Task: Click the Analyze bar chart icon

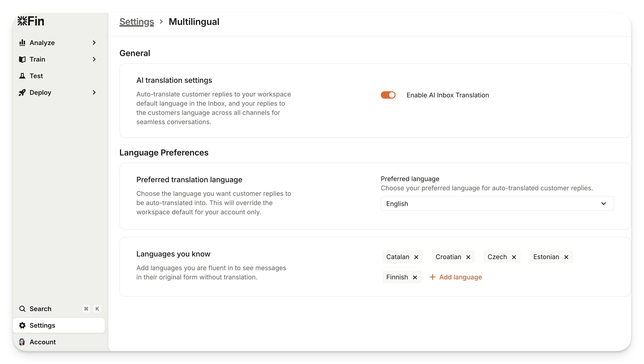Action: [x=22, y=43]
